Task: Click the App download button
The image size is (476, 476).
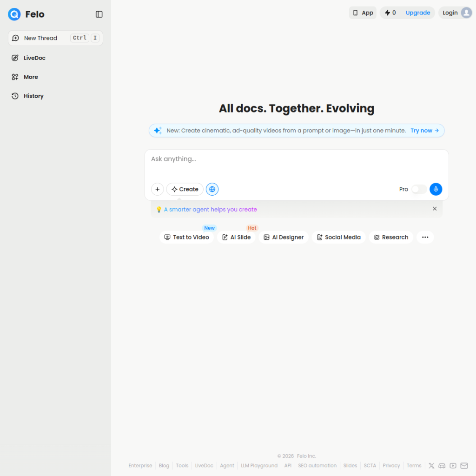Action: [363, 13]
